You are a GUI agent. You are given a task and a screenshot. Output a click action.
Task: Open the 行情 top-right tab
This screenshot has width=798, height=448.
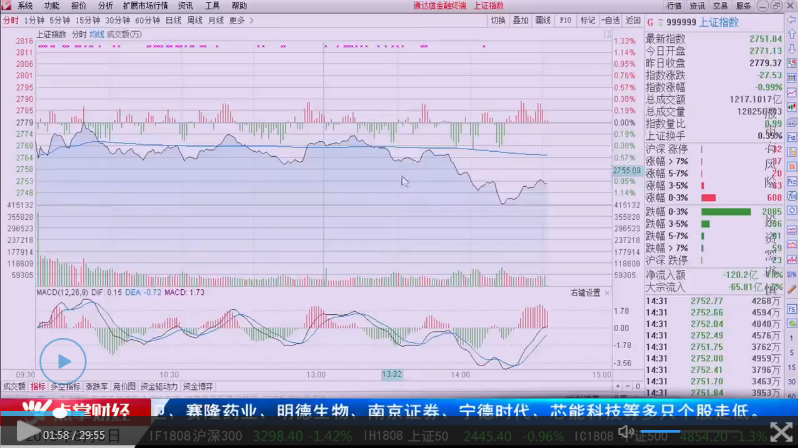tap(674, 6)
